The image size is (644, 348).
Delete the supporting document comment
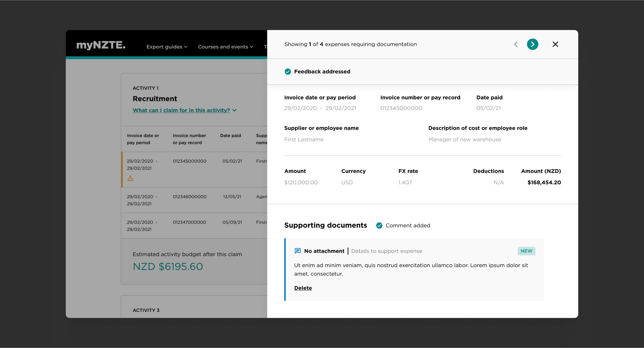303,288
